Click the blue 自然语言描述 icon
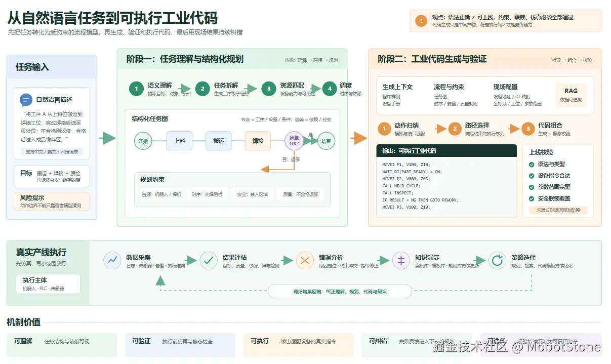This screenshot has width=611, height=364. (26, 100)
